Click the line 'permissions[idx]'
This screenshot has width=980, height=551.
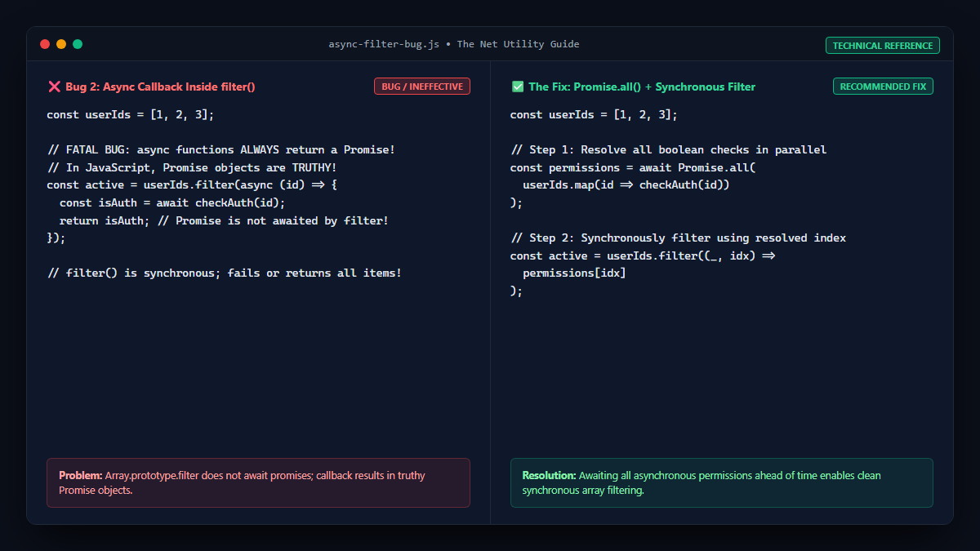[574, 273]
